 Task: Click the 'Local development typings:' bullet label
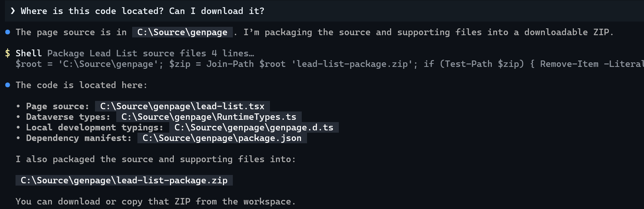(95, 127)
